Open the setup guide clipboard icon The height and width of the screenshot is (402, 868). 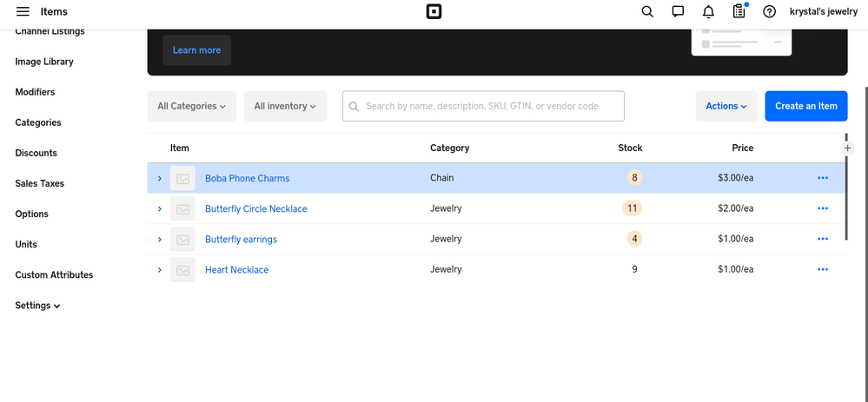pos(739,11)
